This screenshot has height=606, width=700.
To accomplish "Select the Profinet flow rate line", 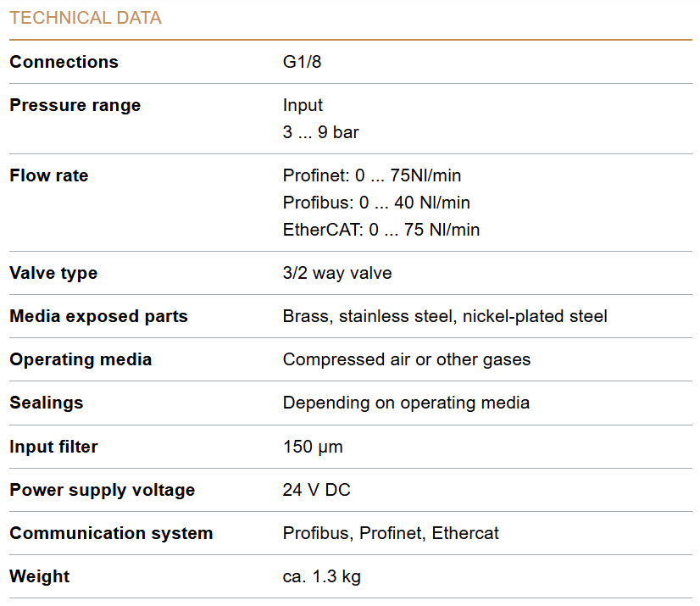I will (372, 175).
